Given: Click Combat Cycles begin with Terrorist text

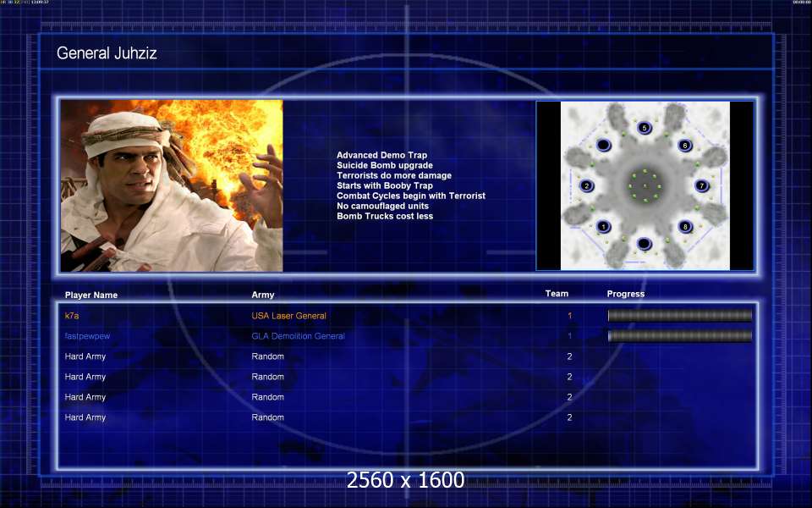Looking at the screenshot, I should pyautogui.click(x=411, y=196).
